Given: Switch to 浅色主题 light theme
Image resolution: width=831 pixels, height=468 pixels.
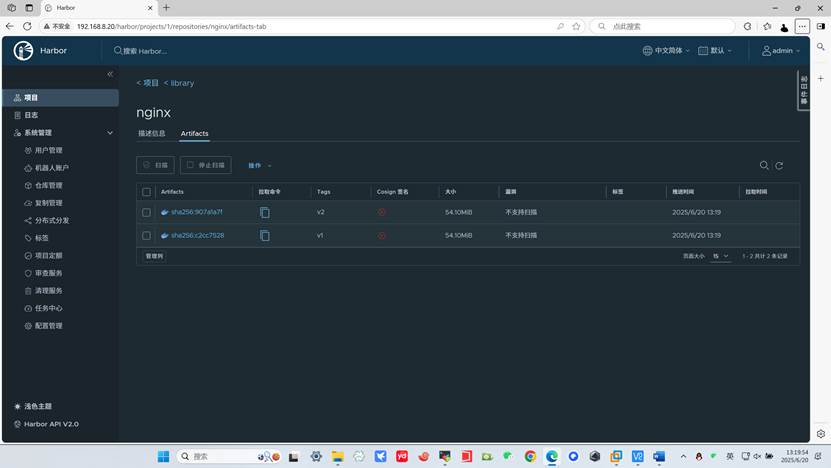Looking at the screenshot, I should coord(33,406).
